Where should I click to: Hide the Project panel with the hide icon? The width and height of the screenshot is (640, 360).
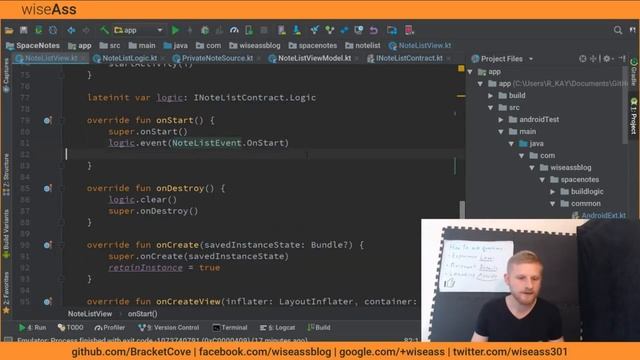pyautogui.click(x=622, y=59)
